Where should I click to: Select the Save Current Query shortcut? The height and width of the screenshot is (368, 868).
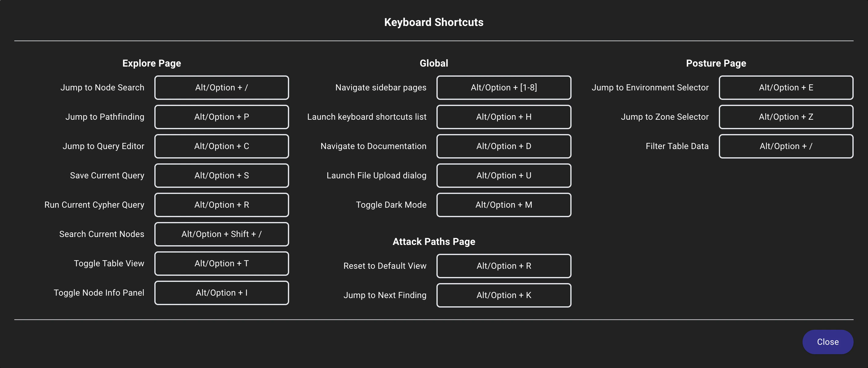click(221, 175)
